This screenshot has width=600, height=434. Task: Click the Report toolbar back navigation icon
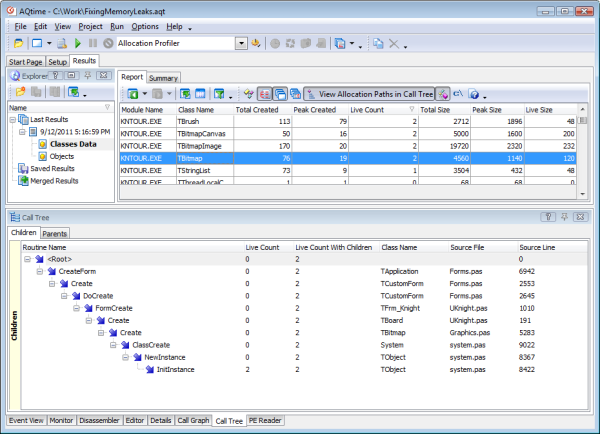pyautogui.click(x=133, y=94)
